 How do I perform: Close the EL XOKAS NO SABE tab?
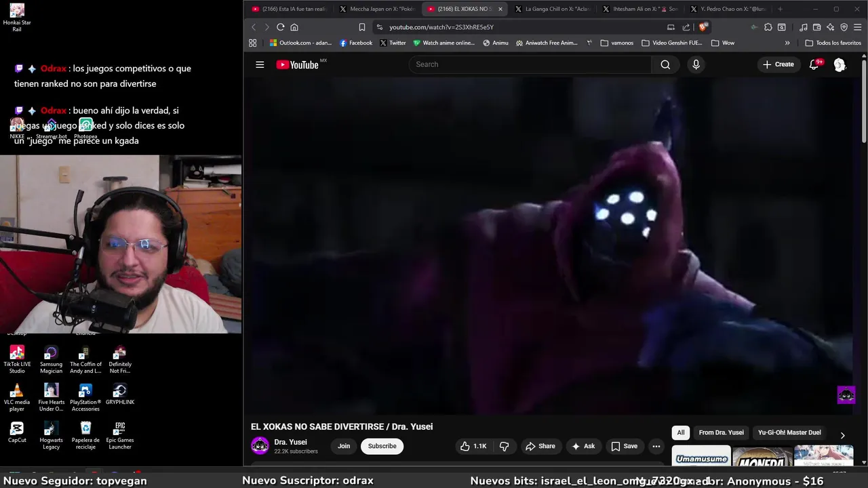(500, 9)
